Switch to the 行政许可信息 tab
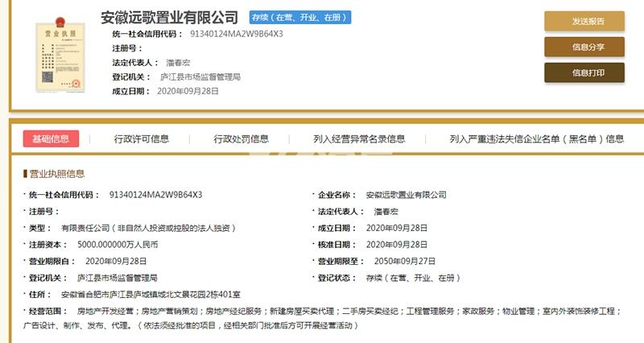The height and width of the screenshot is (343, 644). click(x=142, y=138)
